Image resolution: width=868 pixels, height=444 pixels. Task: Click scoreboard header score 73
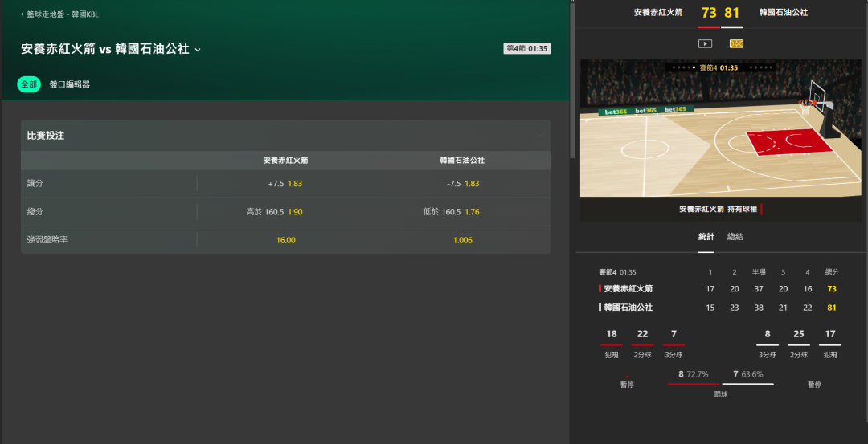709,13
